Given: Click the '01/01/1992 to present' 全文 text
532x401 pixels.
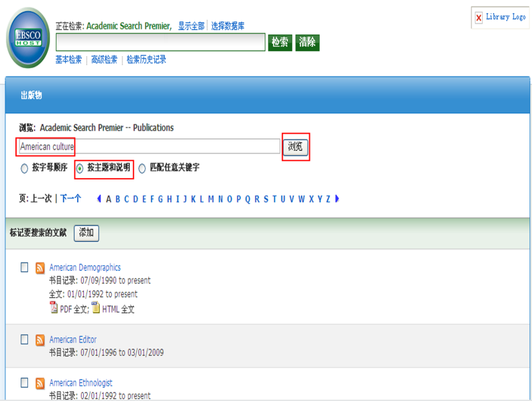Looking at the screenshot, I should 102,294.
